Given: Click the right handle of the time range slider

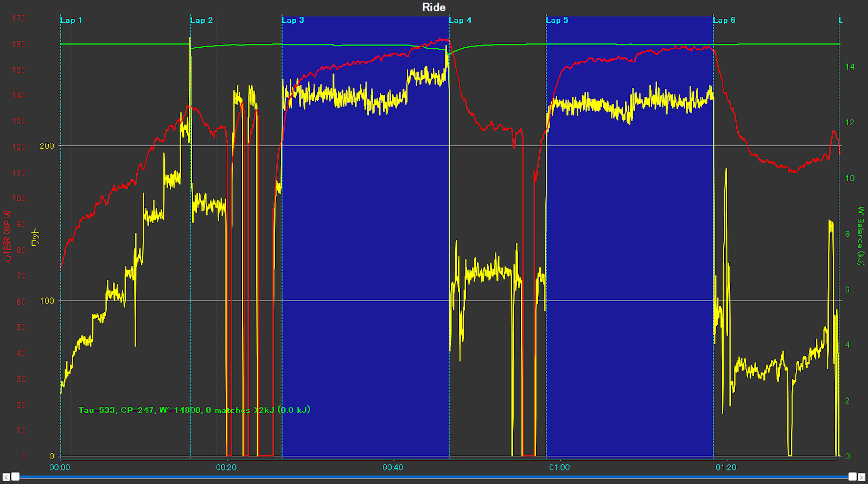Looking at the screenshot, I should tap(853, 476).
